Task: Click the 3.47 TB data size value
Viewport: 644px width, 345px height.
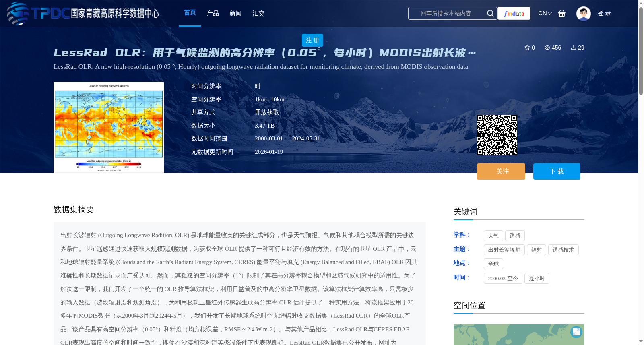Action: coord(264,126)
